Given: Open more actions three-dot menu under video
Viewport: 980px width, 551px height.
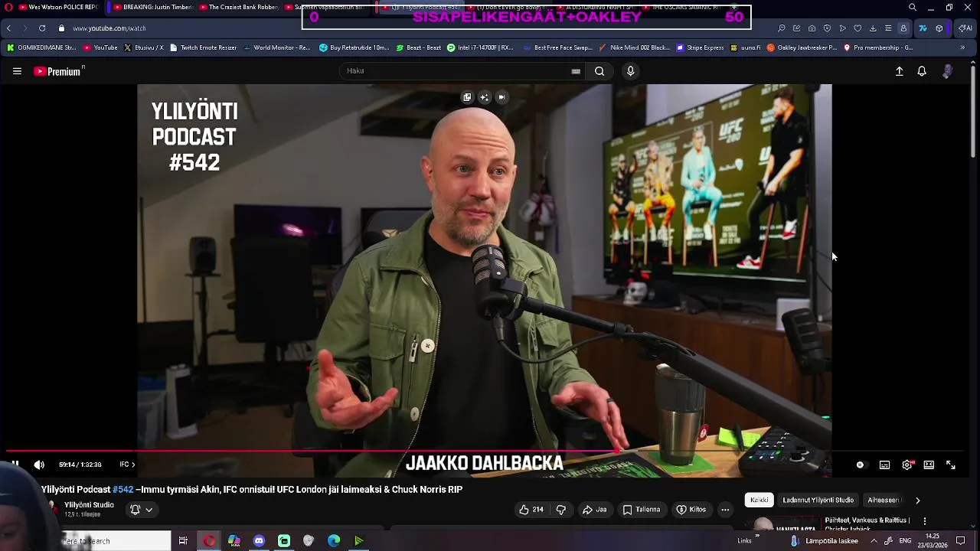Looking at the screenshot, I should [725, 510].
